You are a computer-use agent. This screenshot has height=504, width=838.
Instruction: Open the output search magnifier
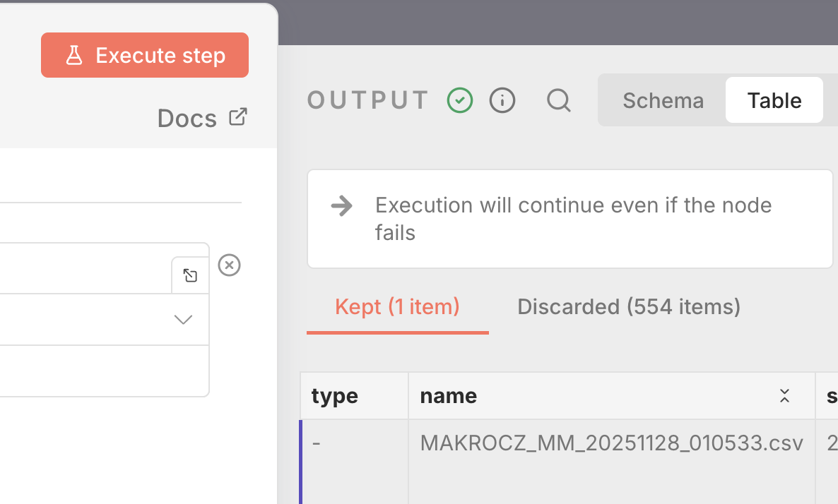[x=558, y=100]
